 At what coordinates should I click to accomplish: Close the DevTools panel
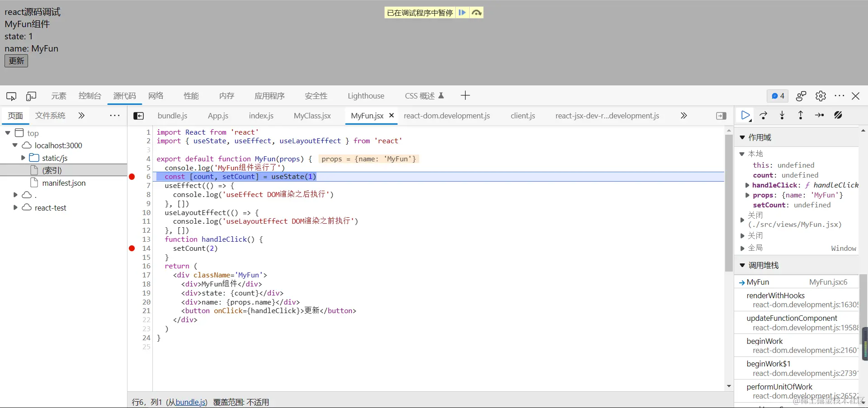(856, 96)
